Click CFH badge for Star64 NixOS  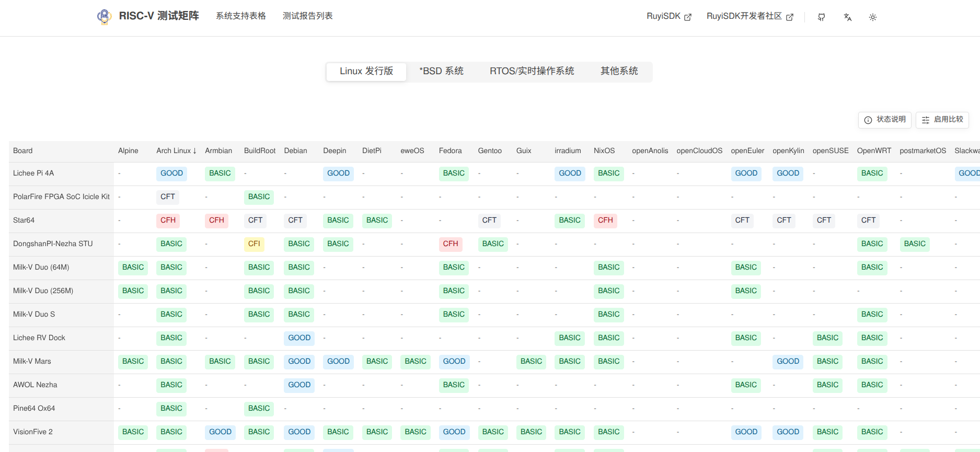[606, 221]
